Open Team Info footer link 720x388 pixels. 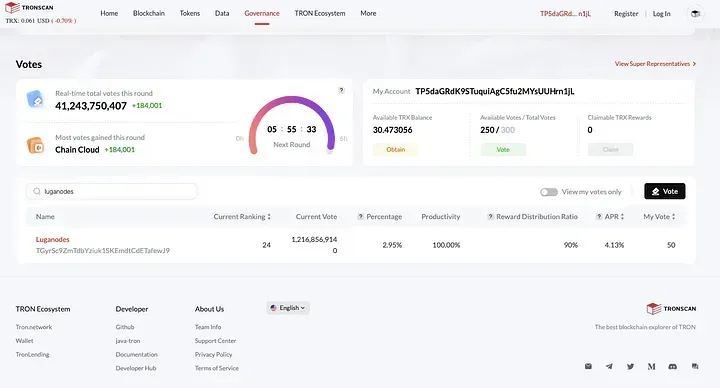[x=208, y=327]
